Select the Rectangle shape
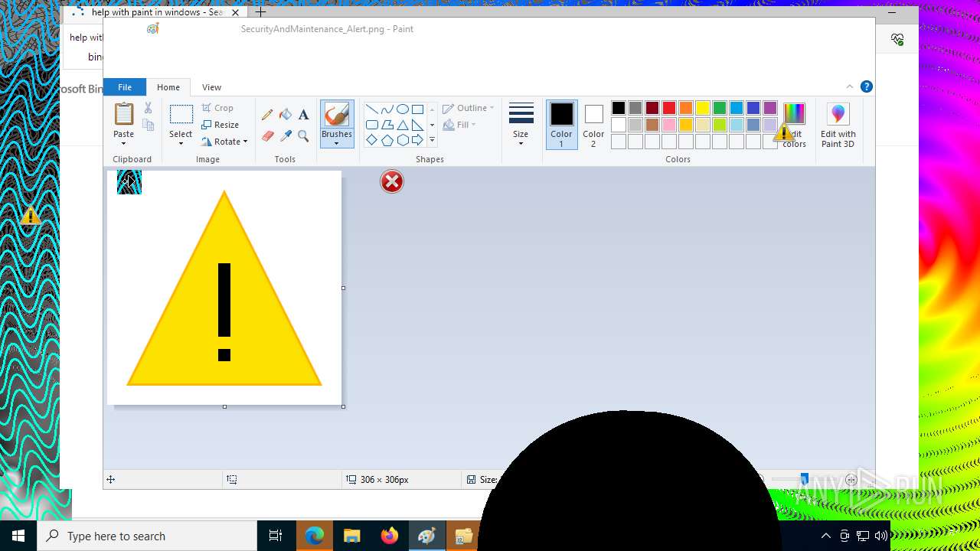 pyautogui.click(x=418, y=109)
